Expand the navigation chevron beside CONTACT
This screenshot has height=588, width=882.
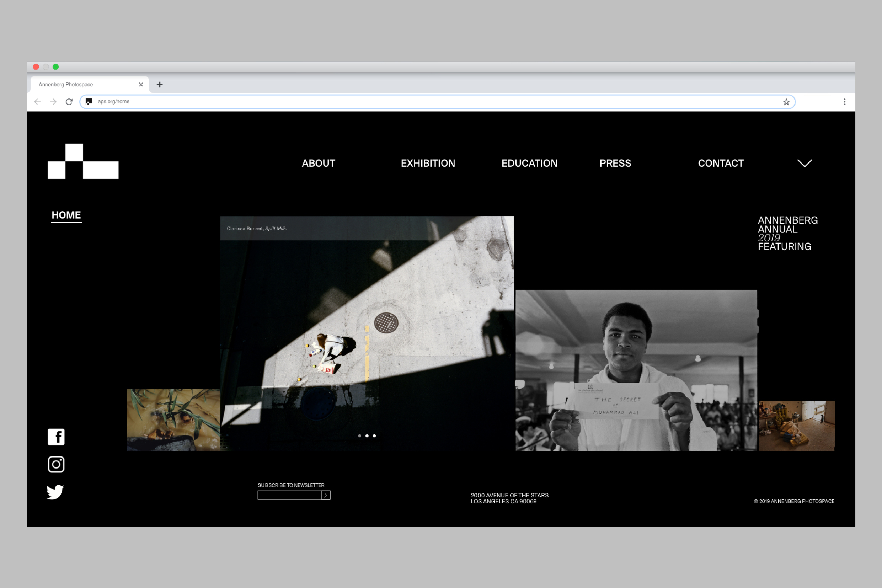click(x=805, y=163)
